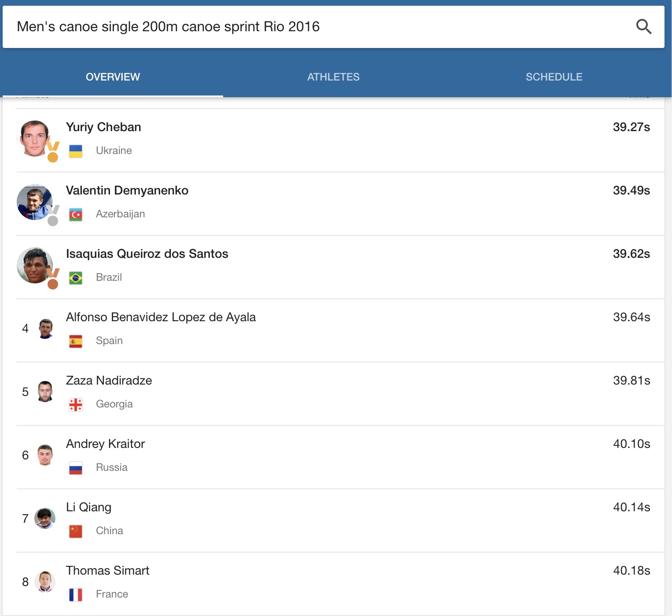Switch to the Athletes tab
Screen dimensions: 672x616
coord(333,77)
